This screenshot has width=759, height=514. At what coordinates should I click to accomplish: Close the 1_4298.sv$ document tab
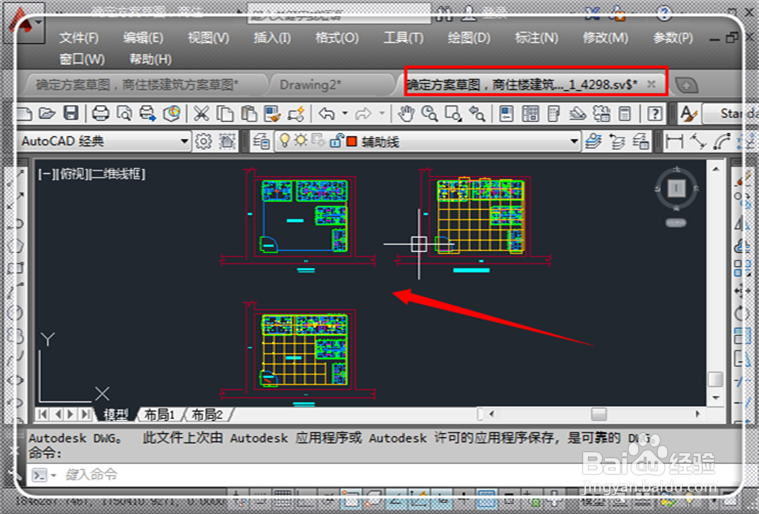click(x=652, y=84)
